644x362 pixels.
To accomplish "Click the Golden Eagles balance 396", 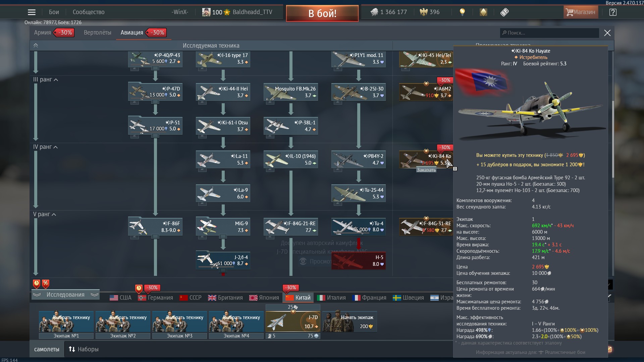I will point(429,12).
